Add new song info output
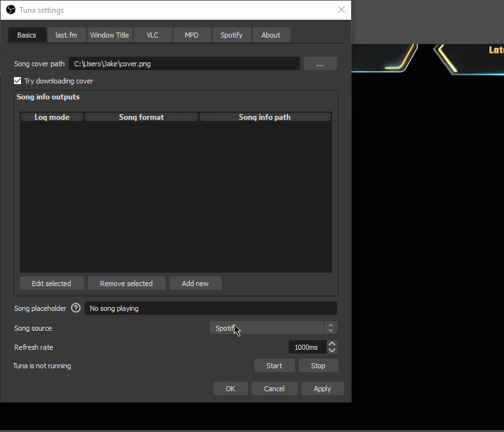The height and width of the screenshot is (432, 504). click(196, 284)
